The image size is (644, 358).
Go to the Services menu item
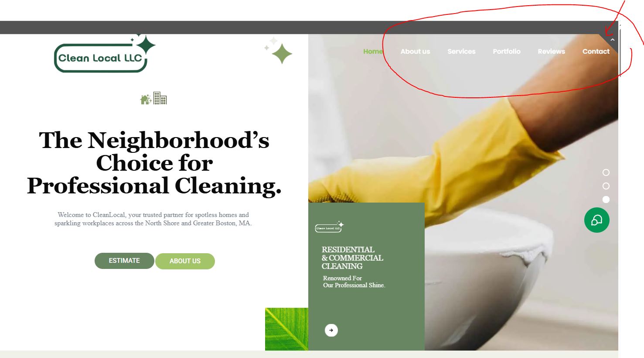pyautogui.click(x=461, y=52)
